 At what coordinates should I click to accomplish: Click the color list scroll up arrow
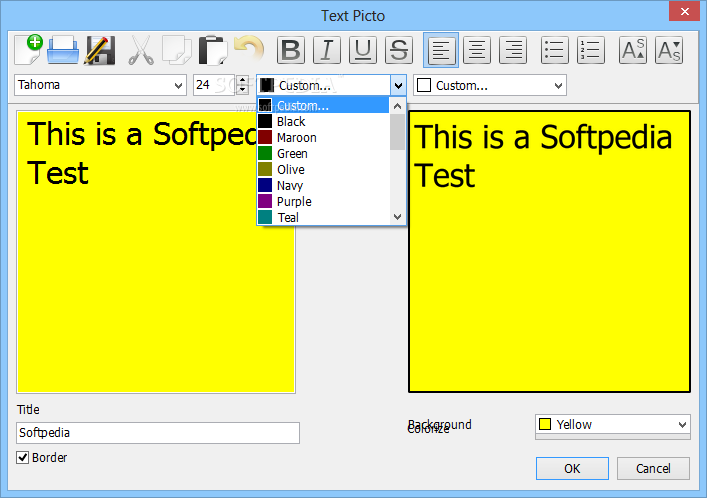pyautogui.click(x=397, y=106)
